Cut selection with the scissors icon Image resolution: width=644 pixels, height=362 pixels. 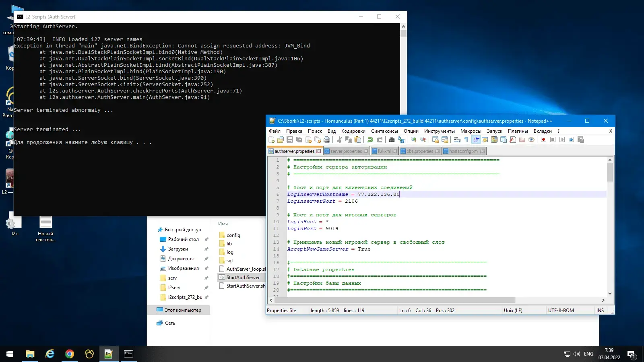click(339, 140)
